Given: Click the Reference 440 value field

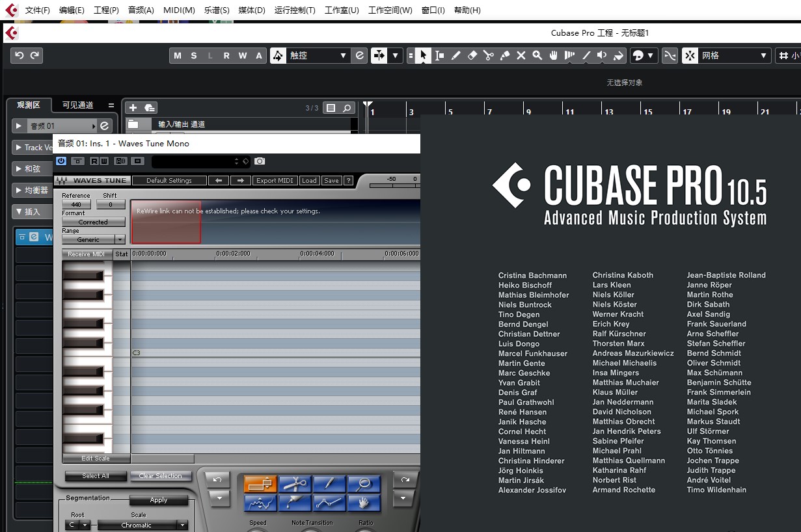Looking at the screenshot, I should [77, 205].
